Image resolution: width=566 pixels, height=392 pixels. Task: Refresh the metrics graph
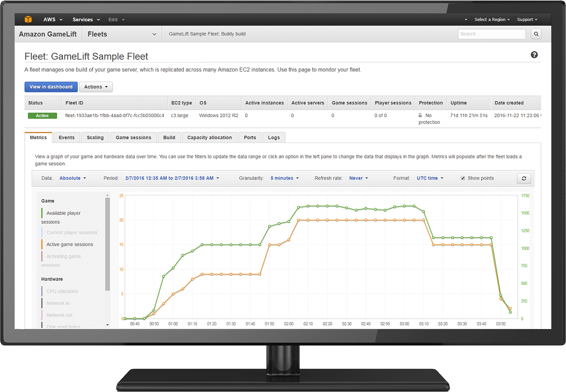(524, 178)
